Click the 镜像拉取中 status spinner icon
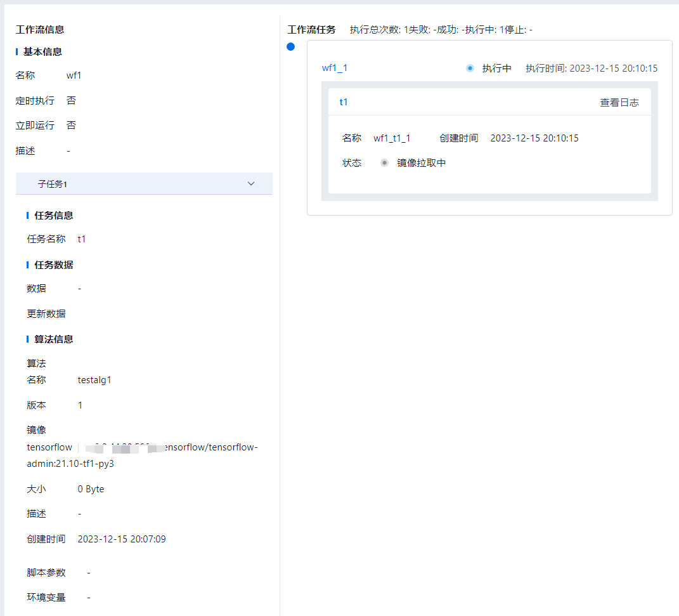The width and height of the screenshot is (679, 616). [384, 163]
